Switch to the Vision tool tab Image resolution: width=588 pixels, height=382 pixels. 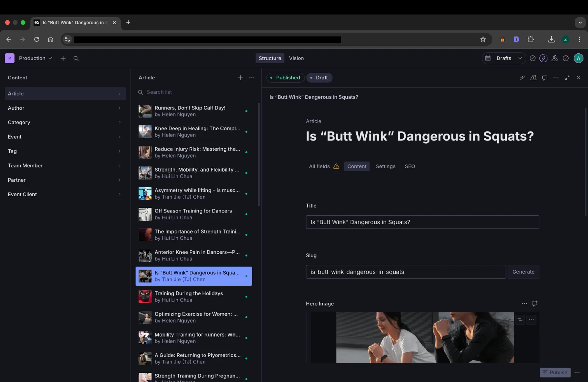pos(296,58)
